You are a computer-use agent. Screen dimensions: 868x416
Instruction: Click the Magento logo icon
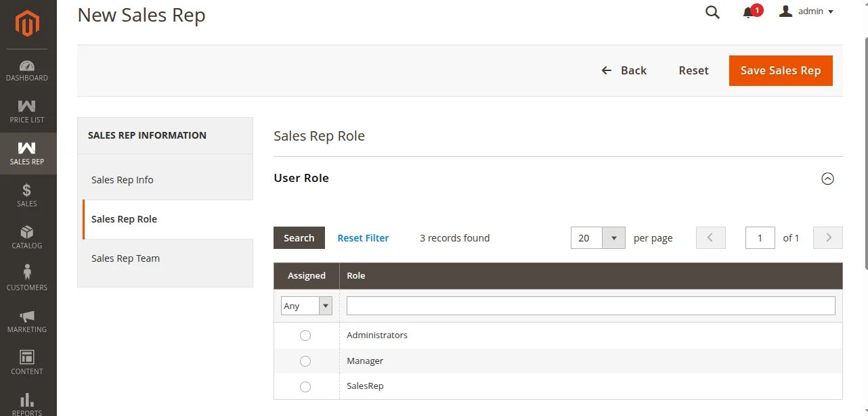(x=28, y=24)
